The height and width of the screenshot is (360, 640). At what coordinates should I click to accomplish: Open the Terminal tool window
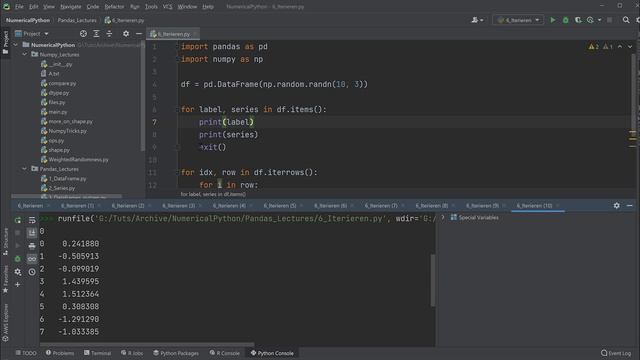point(98,353)
